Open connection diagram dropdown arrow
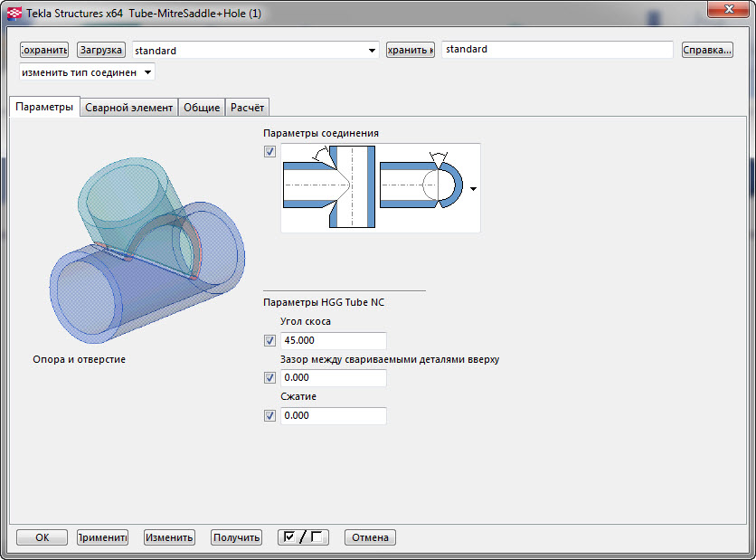756x560 pixels. tap(473, 188)
